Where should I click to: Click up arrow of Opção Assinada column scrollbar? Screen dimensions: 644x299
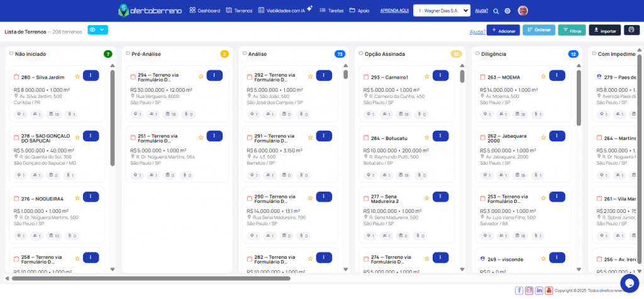pyautogui.click(x=462, y=65)
